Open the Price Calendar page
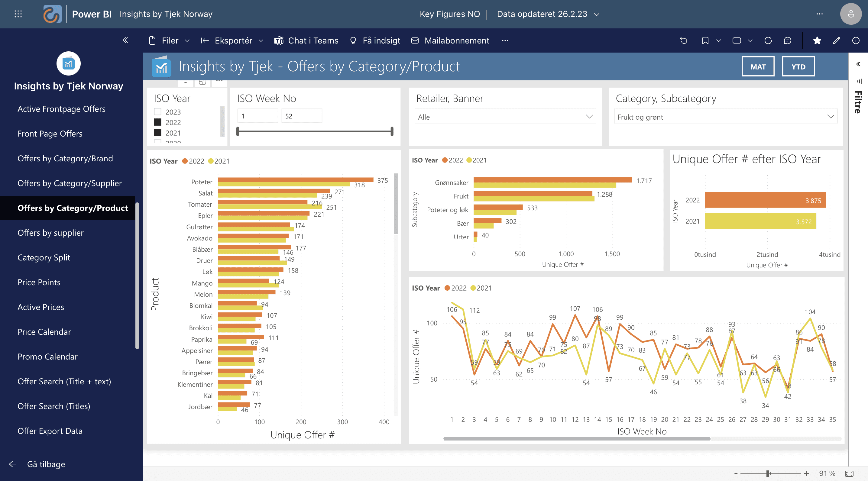 44,331
